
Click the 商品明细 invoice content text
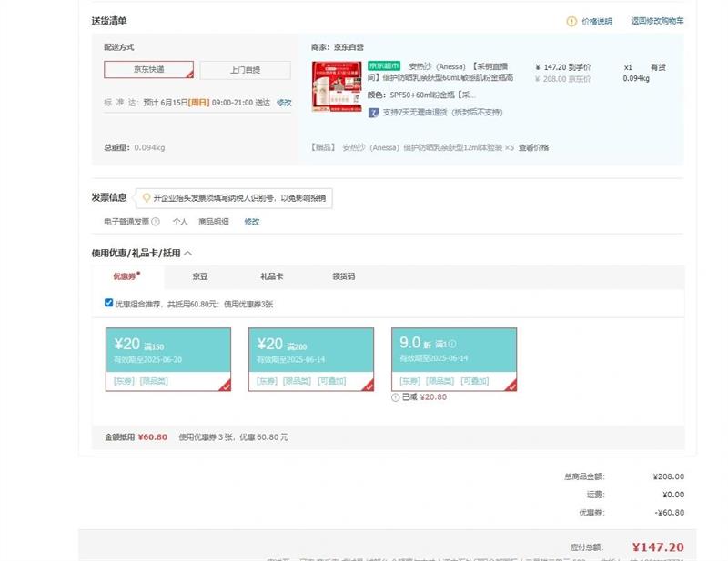(x=214, y=222)
